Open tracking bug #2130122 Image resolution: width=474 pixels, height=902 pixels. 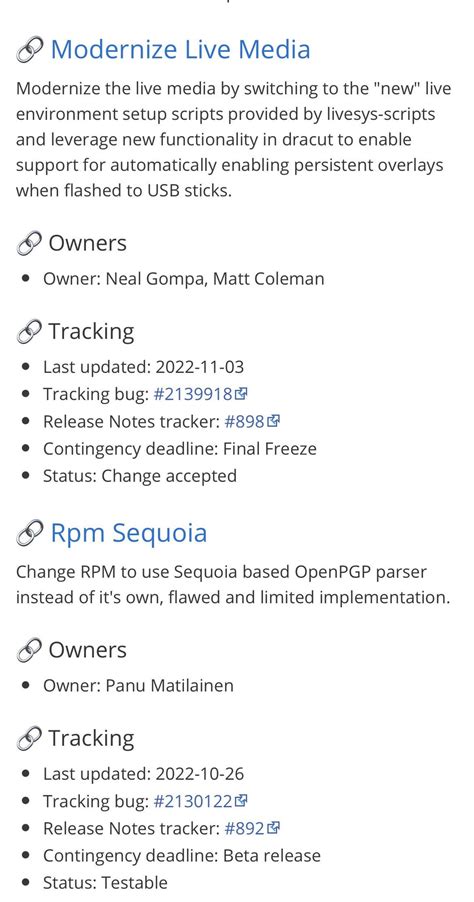coord(193,801)
